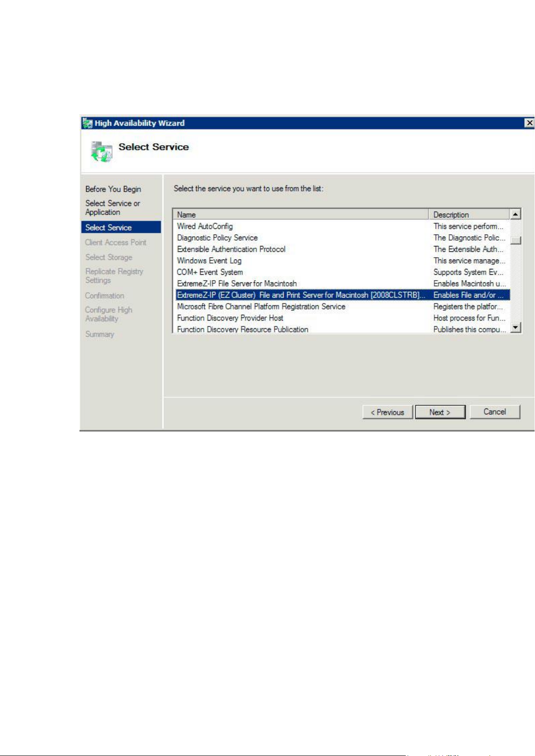This screenshot has height=756, width=535.
Task: Go to Select Service or Application step
Action: pos(113,207)
